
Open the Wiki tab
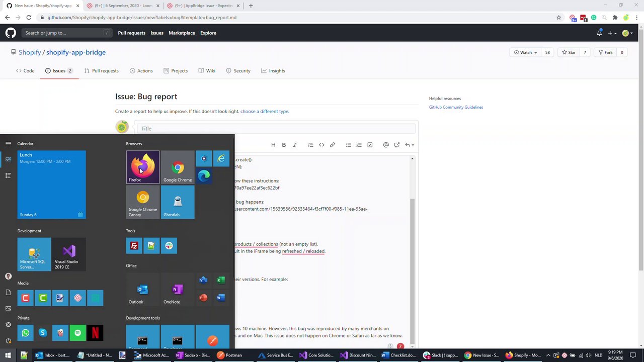click(x=207, y=71)
